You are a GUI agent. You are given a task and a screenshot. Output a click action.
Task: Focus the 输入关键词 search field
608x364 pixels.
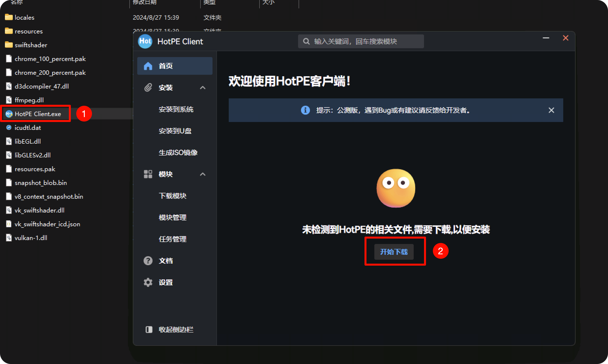[361, 41]
